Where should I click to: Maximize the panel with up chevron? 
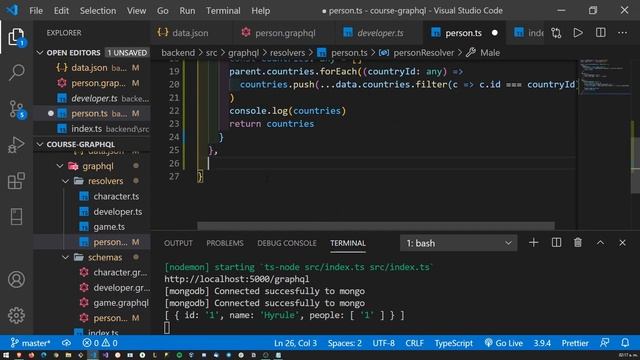(x=600, y=243)
